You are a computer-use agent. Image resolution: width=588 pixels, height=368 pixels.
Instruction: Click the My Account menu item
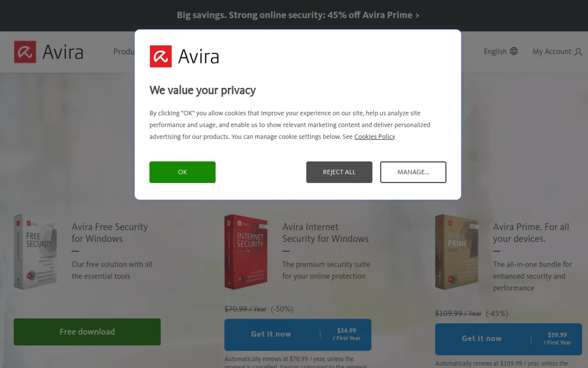click(x=551, y=52)
